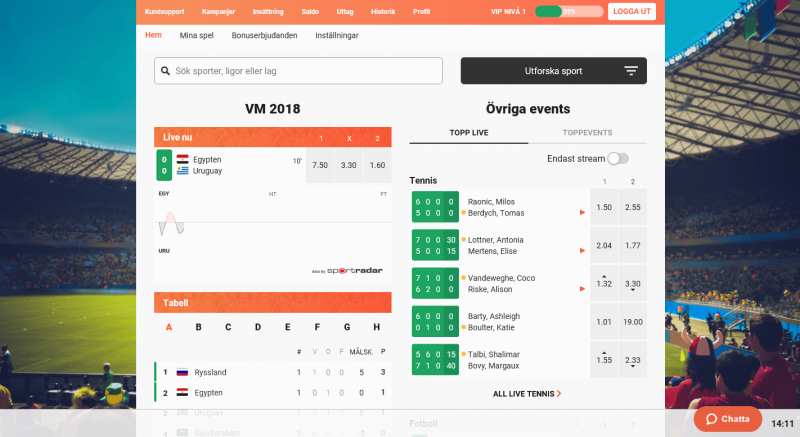Screen dimensions: 800x437
Task: Click the LOGGA UT button
Action: (632, 11)
